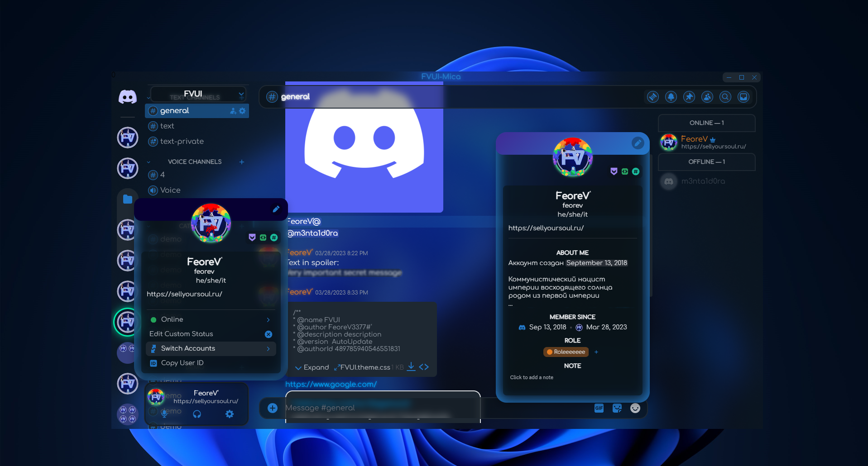
Task: Open the inbox icon
Action: tap(743, 96)
